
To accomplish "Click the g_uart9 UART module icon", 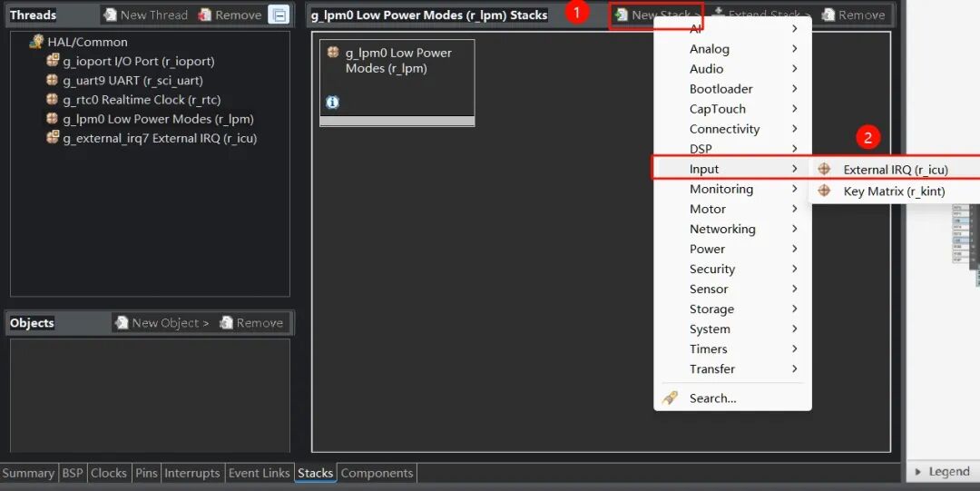I will 53,81.
